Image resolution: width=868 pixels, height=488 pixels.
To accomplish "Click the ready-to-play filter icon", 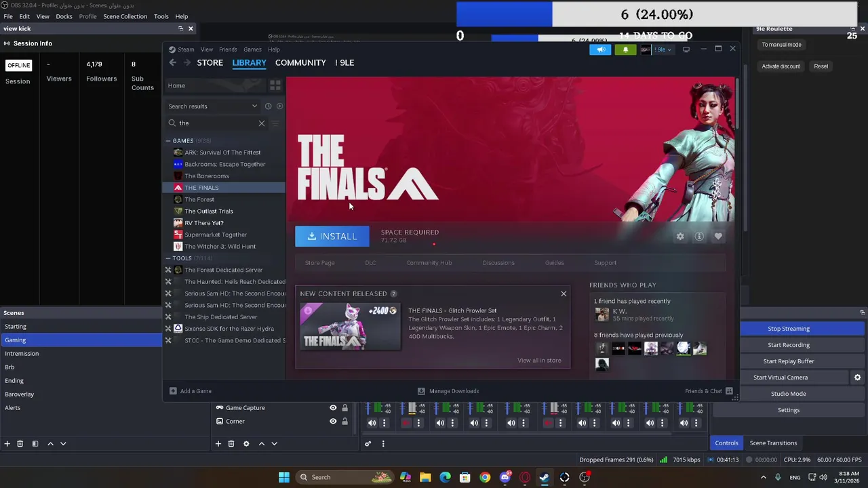I will click(x=279, y=106).
